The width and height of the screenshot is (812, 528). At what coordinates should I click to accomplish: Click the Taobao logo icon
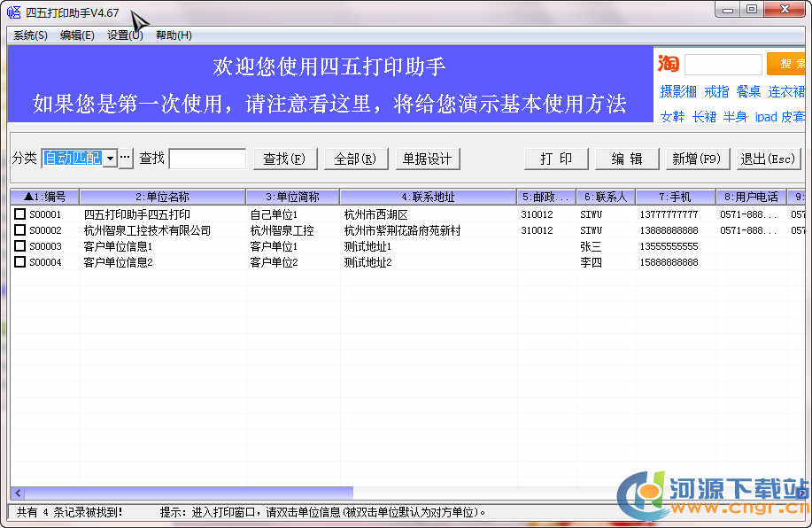click(668, 64)
